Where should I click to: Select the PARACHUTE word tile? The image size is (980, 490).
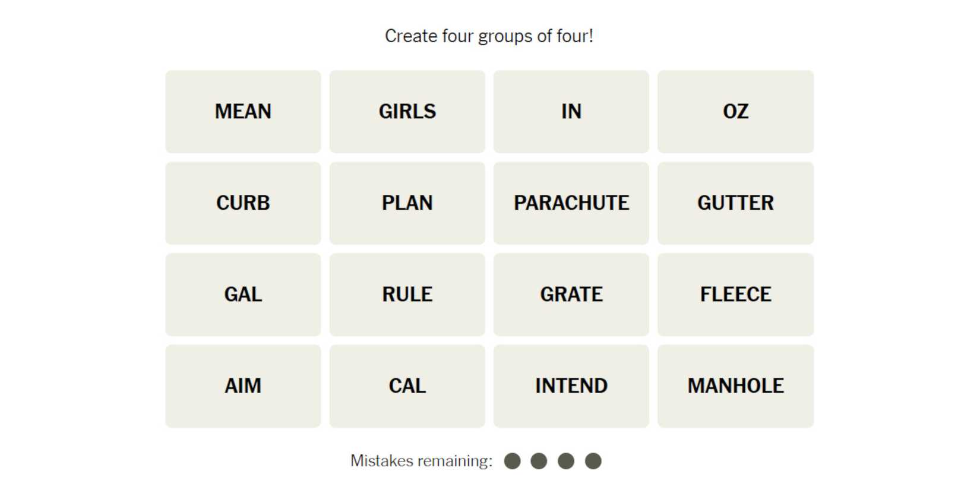(571, 203)
